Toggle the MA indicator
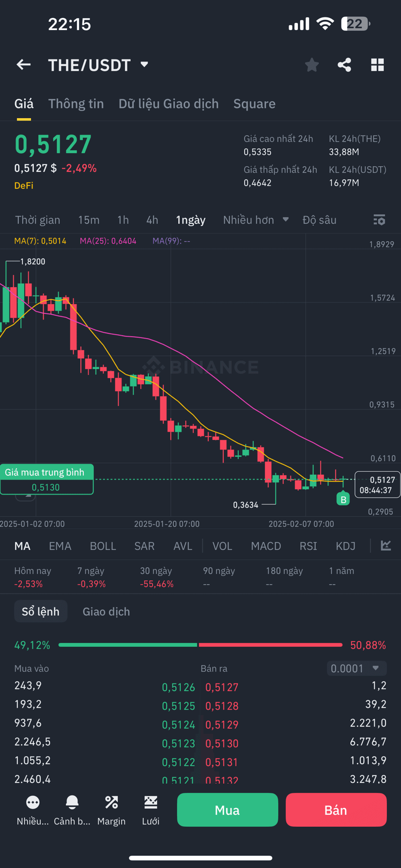This screenshot has width=401, height=868. [22, 546]
